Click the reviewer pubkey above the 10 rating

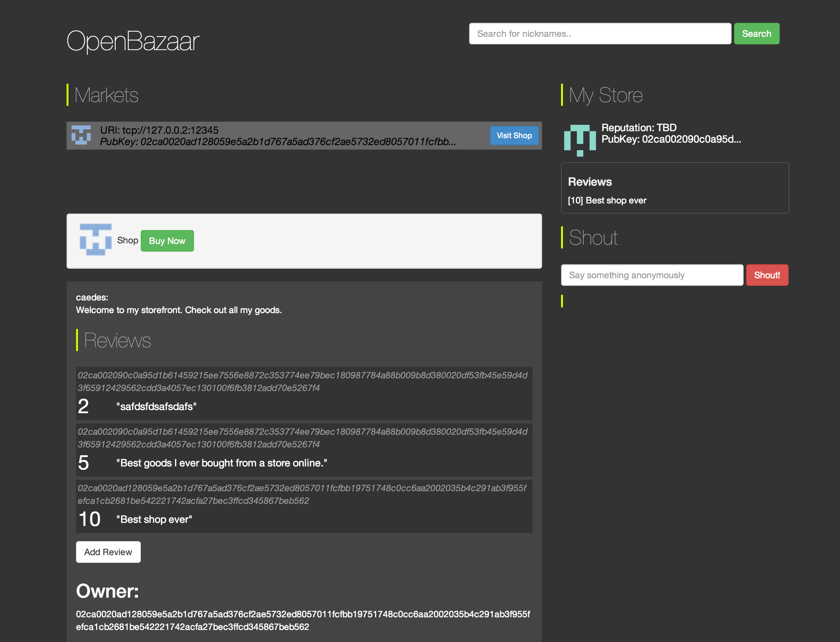point(302,494)
